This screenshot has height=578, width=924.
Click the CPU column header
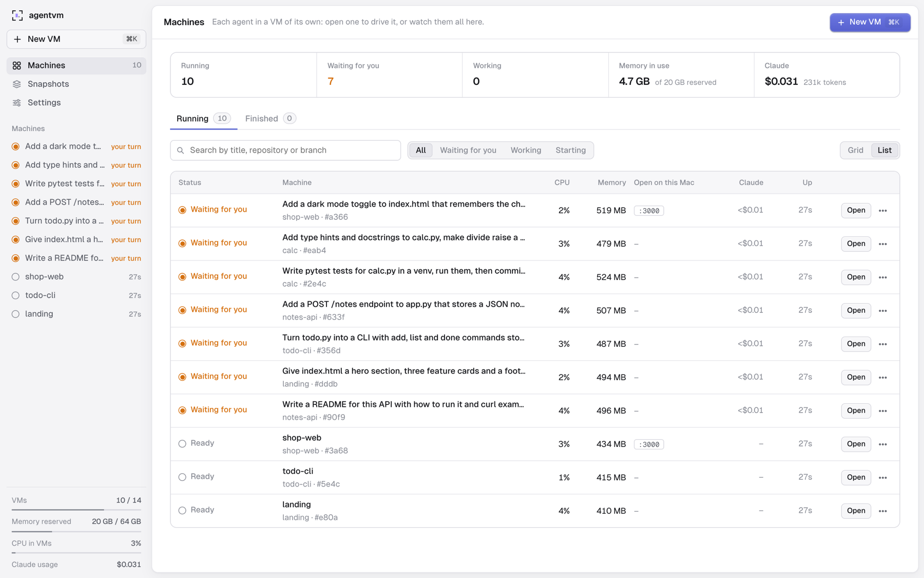point(562,183)
